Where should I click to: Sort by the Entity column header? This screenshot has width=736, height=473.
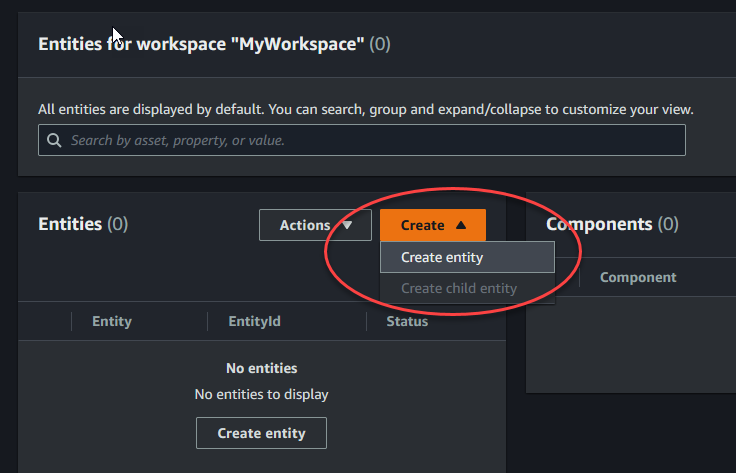[111, 321]
